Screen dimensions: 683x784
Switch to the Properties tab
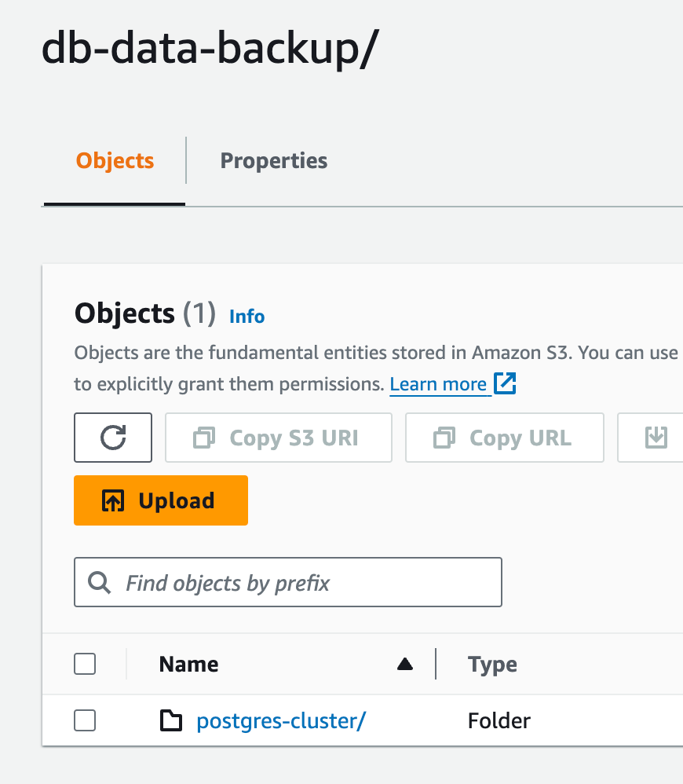tap(273, 160)
